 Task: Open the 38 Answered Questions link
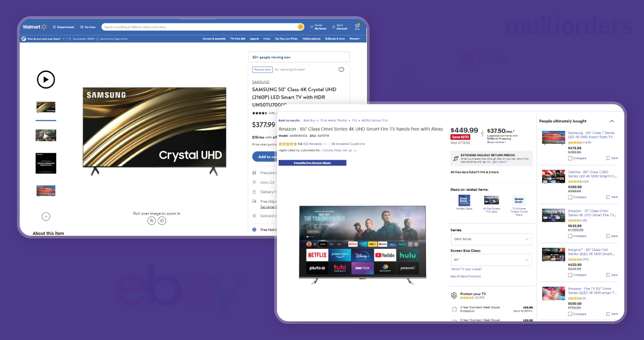click(348, 144)
